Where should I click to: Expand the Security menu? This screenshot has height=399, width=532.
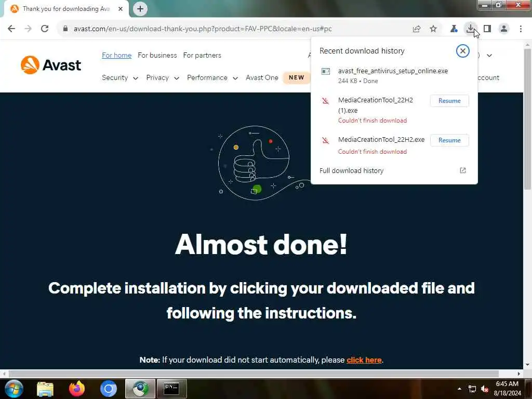click(x=120, y=78)
